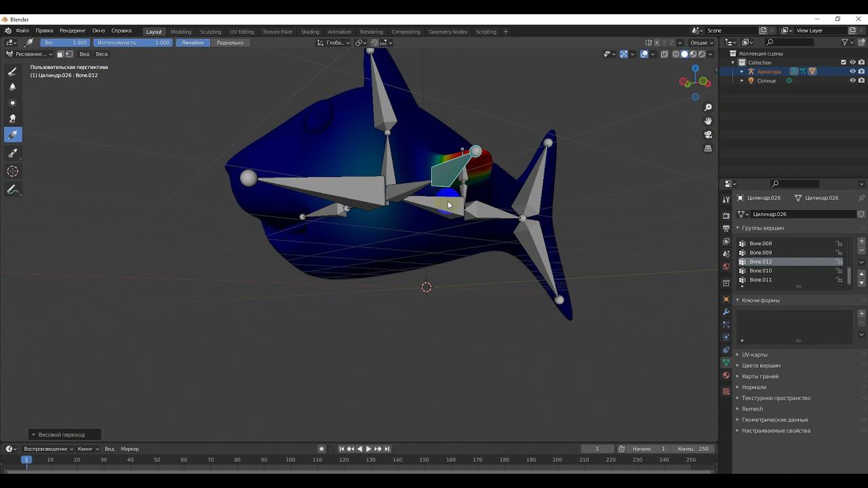Activate the Annotate tool in toolbar
868x488 pixels.
pos(12,190)
